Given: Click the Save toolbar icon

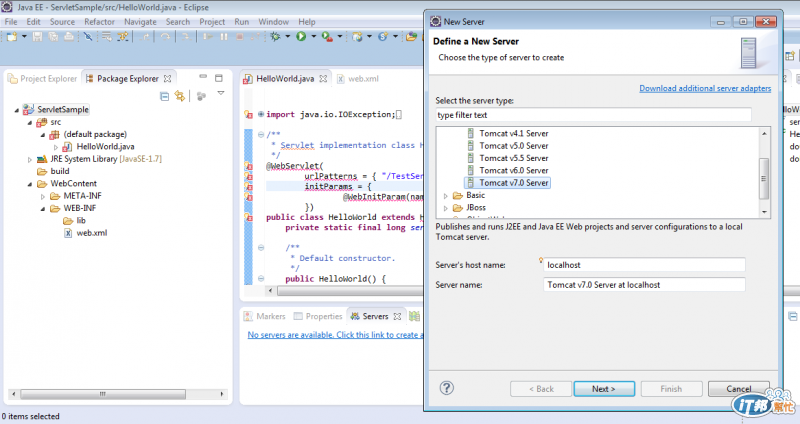Looking at the screenshot, I should 37,37.
